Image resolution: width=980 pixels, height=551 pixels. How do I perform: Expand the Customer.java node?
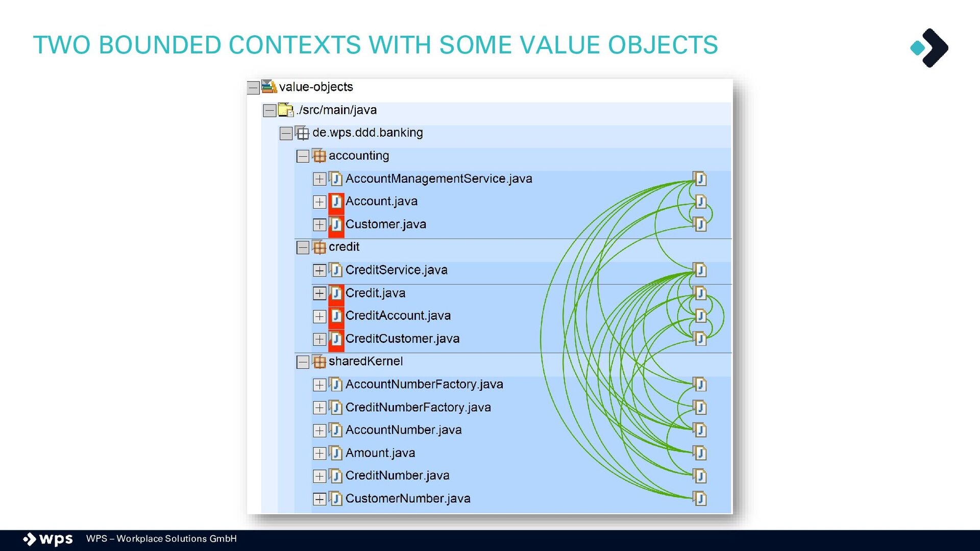pyautogui.click(x=320, y=225)
